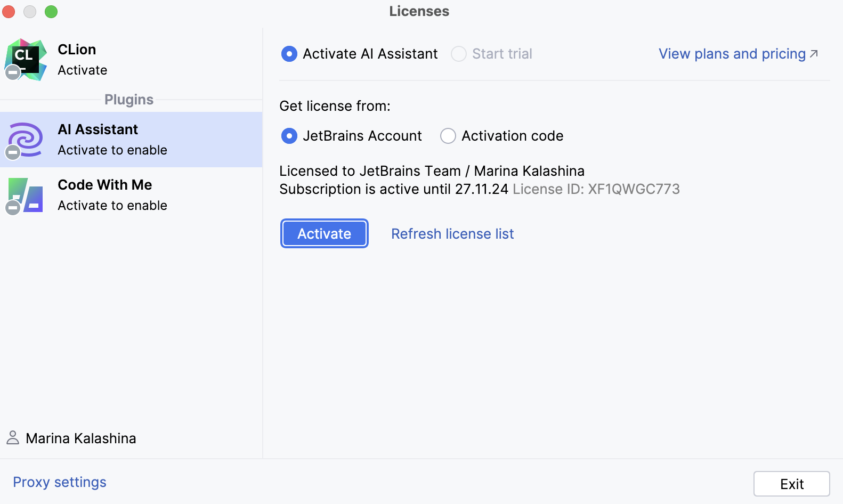
Task: Click the AI Assistant spiral icon
Action: tap(25, 140)
